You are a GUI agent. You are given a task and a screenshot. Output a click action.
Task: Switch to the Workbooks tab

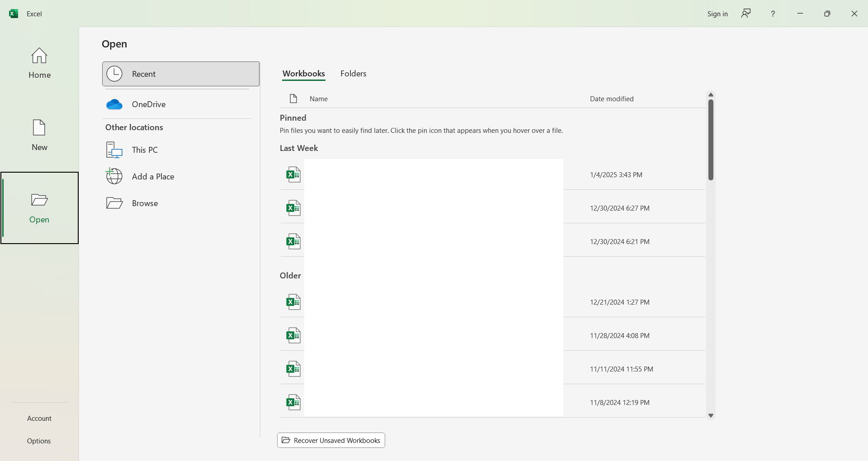coord(304,74)
